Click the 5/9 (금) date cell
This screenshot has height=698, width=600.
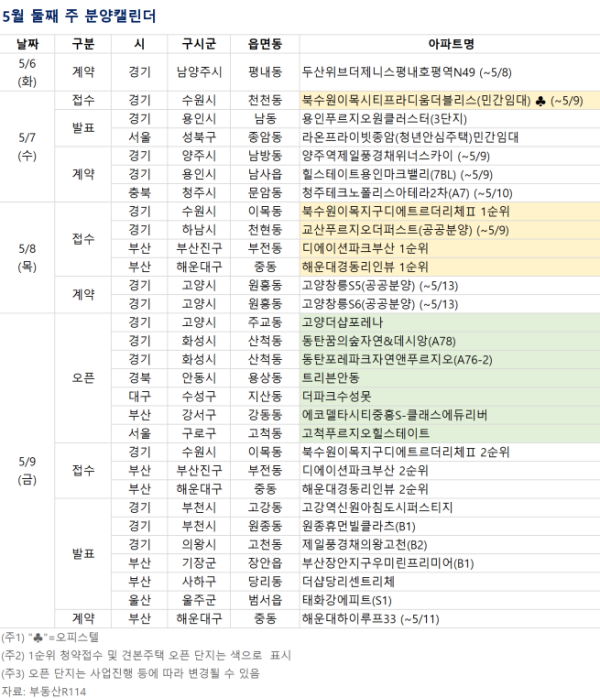[27, 469]
